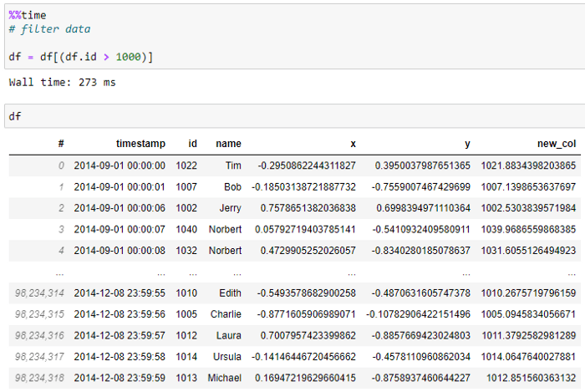Viewport: 585px width, 392px height.
Task: Select the 'Charlie' name cell
Action: pyautogui.click(x=224, y=314)
